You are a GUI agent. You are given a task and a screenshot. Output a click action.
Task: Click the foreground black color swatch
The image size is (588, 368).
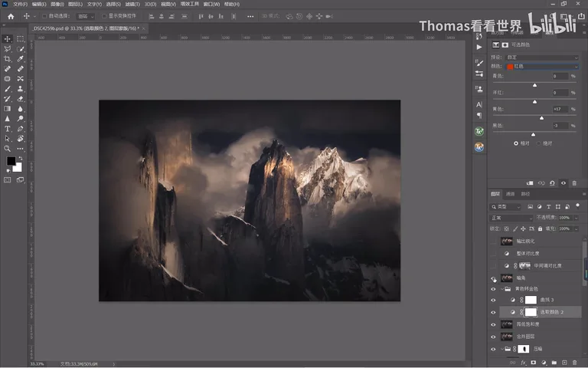11,161
